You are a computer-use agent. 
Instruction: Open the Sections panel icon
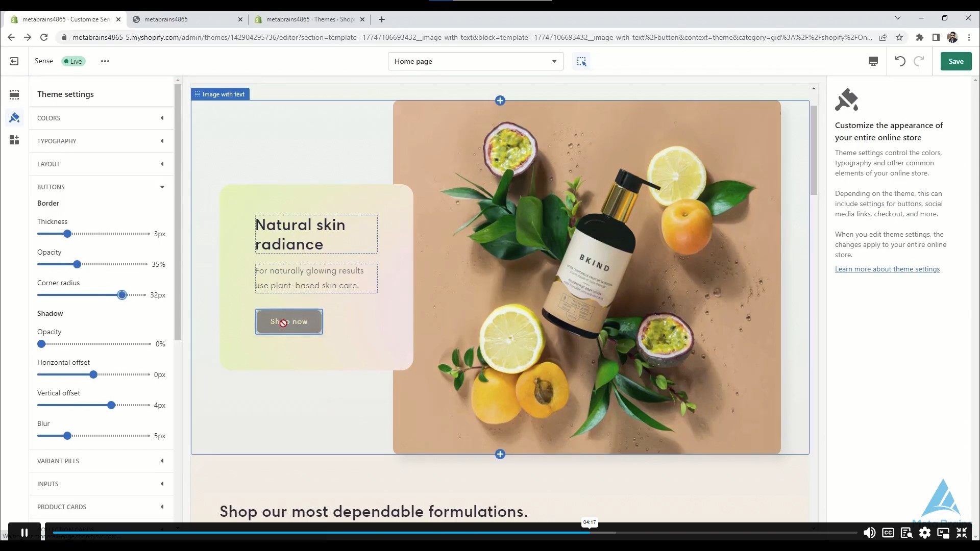14,95
